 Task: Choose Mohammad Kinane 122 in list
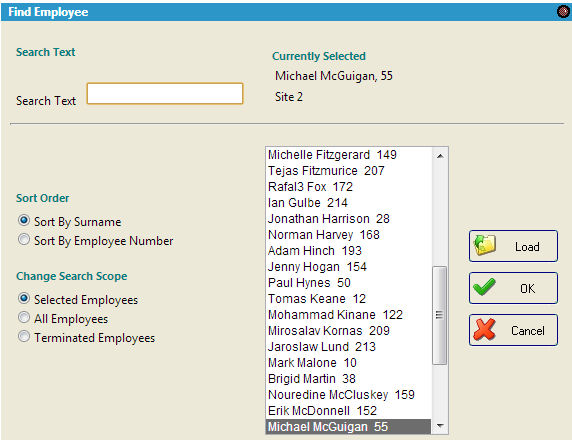[x=348, y=314]
